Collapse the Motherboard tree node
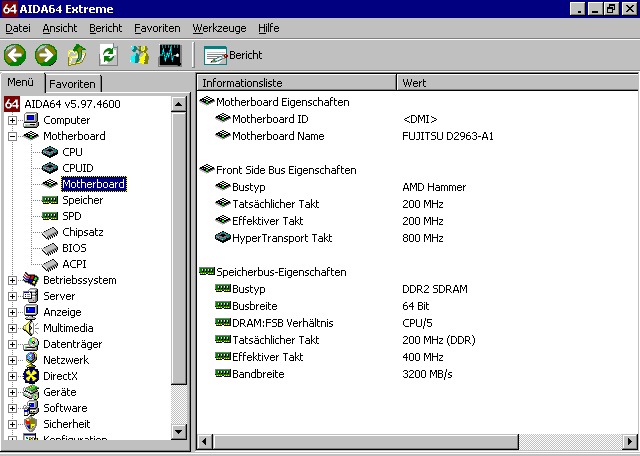This screenshot has width=640, height=456. coord(12,136)
